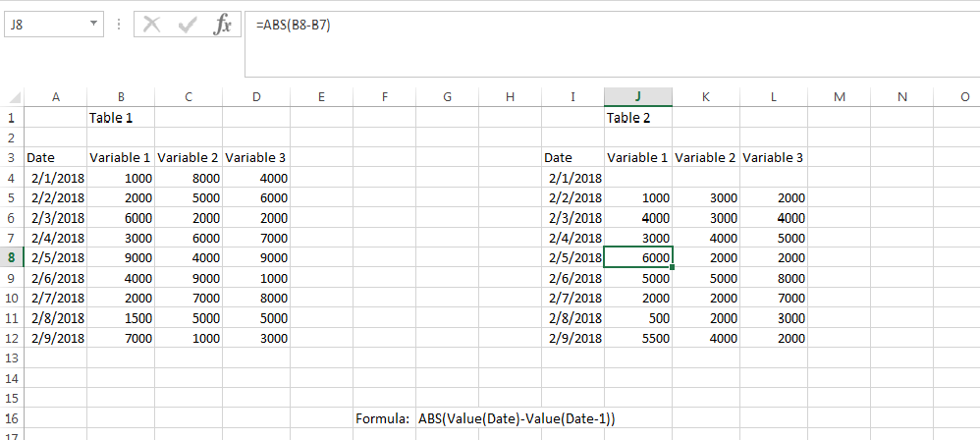Click cell D7 containing 7000
980x440 pixels.
[256, 238]
